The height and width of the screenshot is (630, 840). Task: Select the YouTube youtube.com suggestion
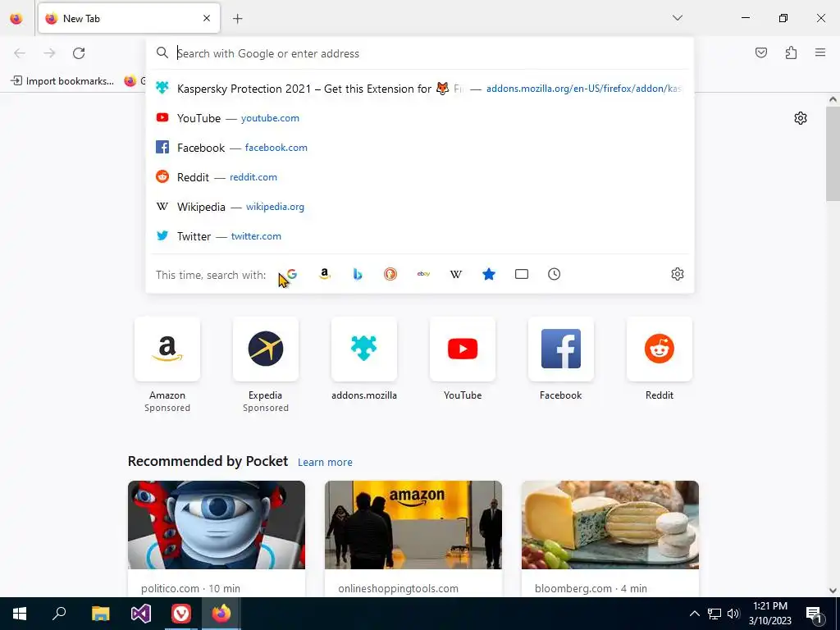point(419,118)
